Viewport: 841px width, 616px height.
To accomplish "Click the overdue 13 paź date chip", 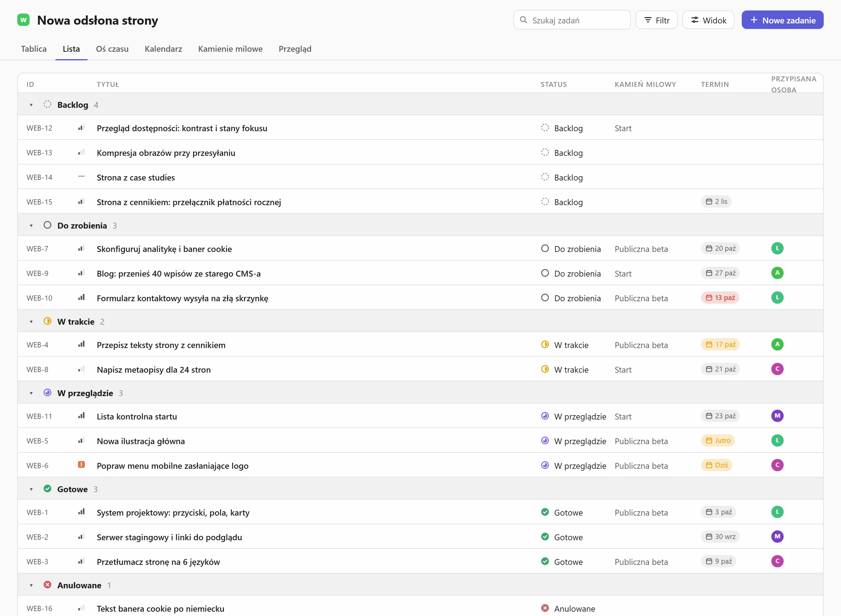I will pos(720,298).
